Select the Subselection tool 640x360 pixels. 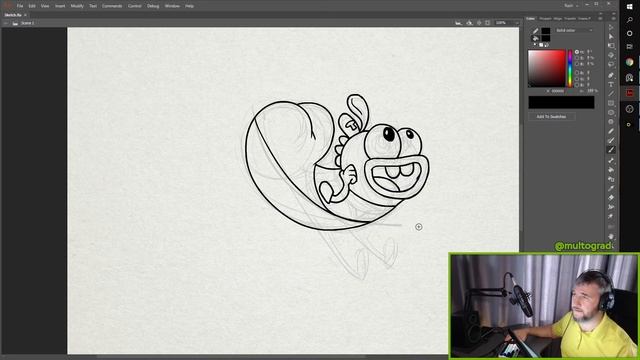pyautogui.click(x=611, y=37)
